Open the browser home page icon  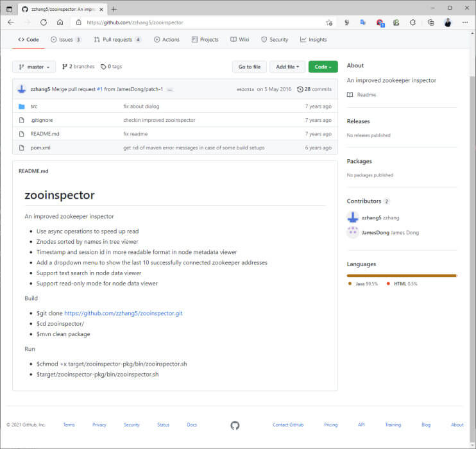tap(60, 22)
